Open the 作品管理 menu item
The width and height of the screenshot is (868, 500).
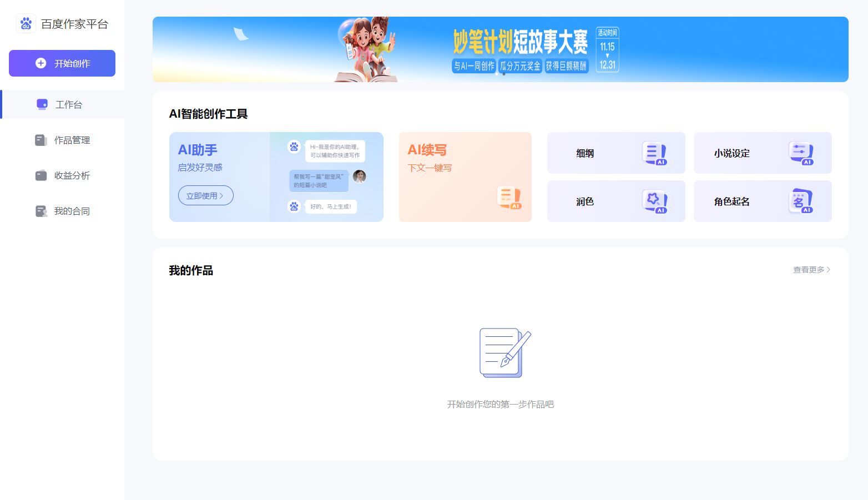[62, 140]
